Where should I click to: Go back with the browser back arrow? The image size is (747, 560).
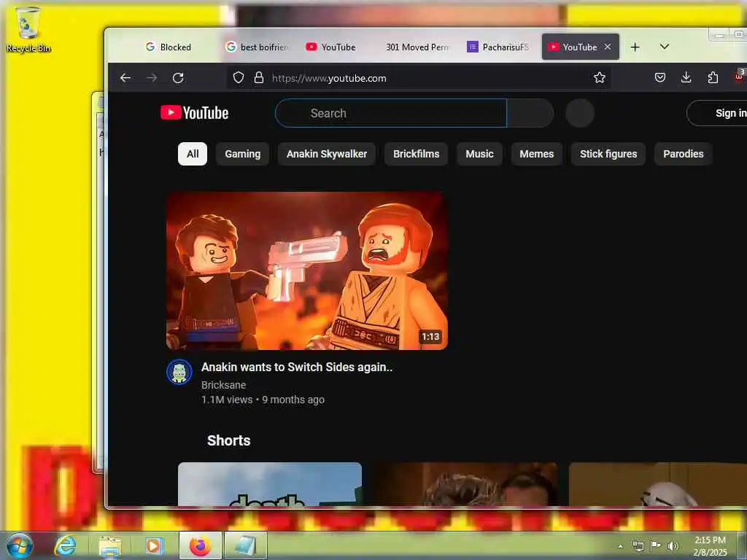(125, 78)
